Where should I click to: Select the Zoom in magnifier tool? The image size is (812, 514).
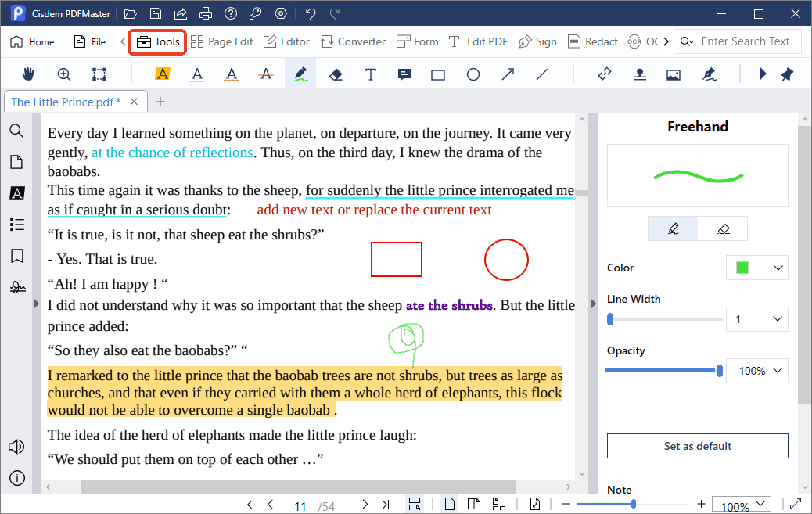[x=63, y=74]
